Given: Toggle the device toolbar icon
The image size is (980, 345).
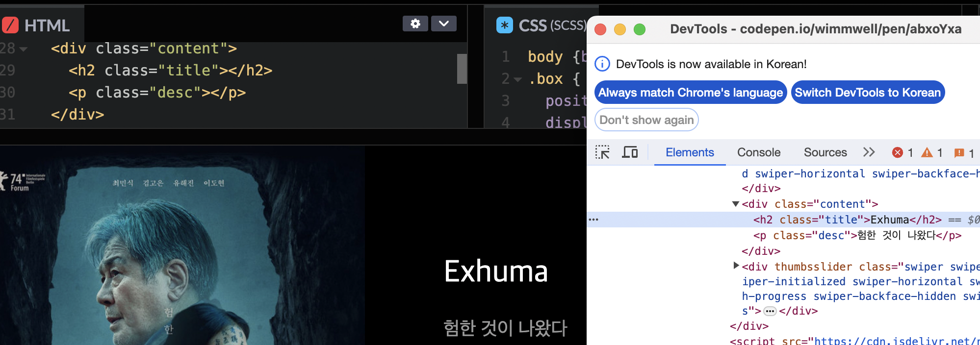Looking at the screenshot, I should pyautogui.click(x=630, y=152).
